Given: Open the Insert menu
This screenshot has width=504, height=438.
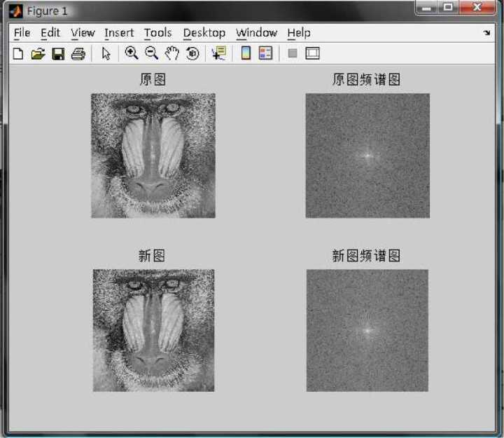Looking at the screenshot, I should 119,33.
